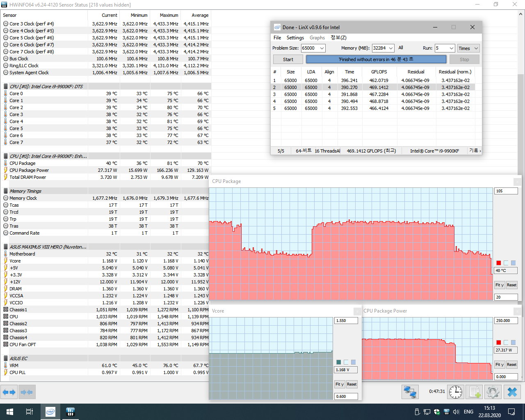Click the Stop button in LinX
The width and height of the screenshot is (525, 420).
pos(464,59)
